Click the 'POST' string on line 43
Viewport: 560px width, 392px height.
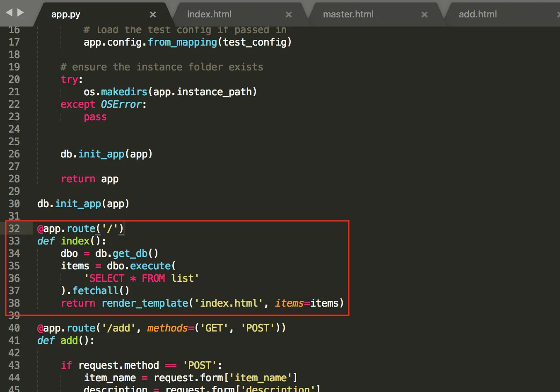pyautogui.click(x=200, y=365)
